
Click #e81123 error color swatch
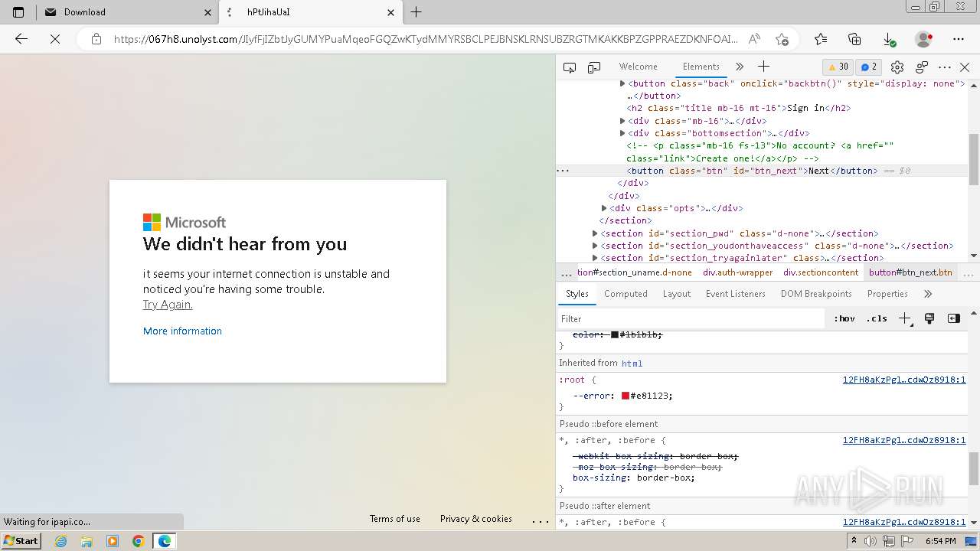pyautogui.click(x=625, y=396)
